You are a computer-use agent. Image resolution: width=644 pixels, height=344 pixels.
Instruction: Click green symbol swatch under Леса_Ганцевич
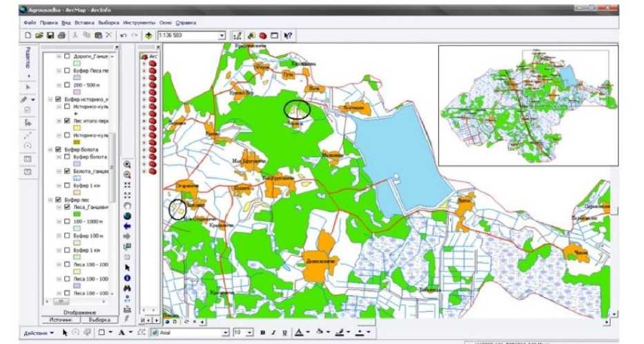pyautogui.click(x=77, y=215)
